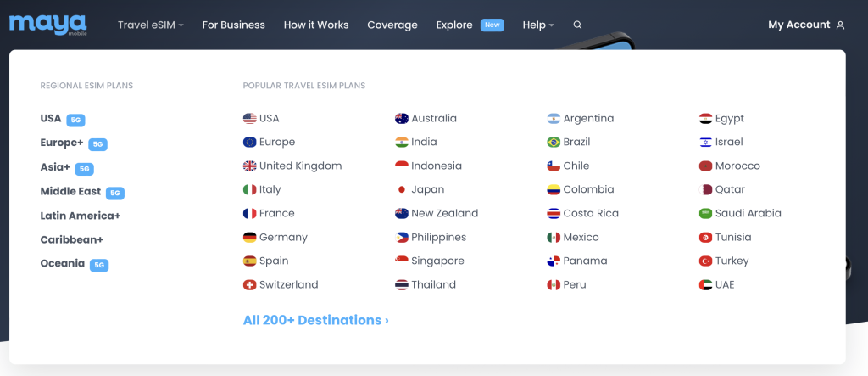Click the United Kingdom flag icon
Image resolution: width=868 pixels, height=376 pixels.
(250, 166)
